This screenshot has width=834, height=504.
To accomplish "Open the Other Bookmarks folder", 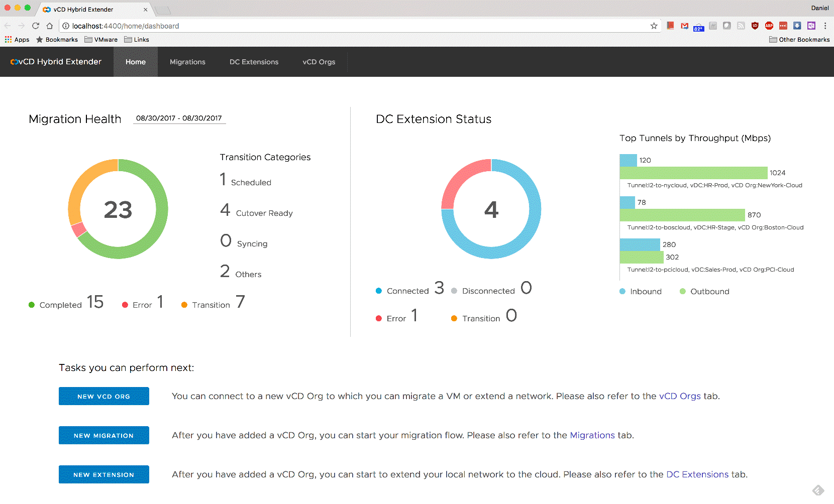I will 799,40.
